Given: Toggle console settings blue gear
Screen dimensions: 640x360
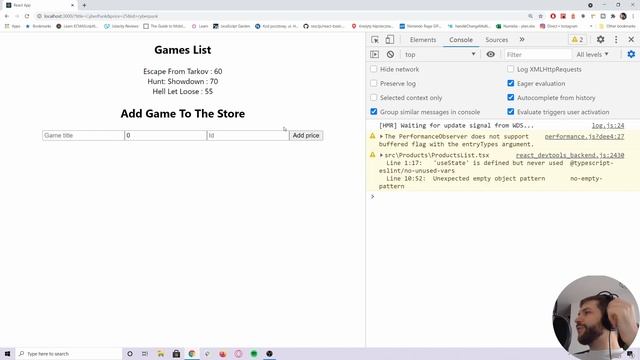Looking at the screenshot, I should pyautogui.click(x=631, y=54).
